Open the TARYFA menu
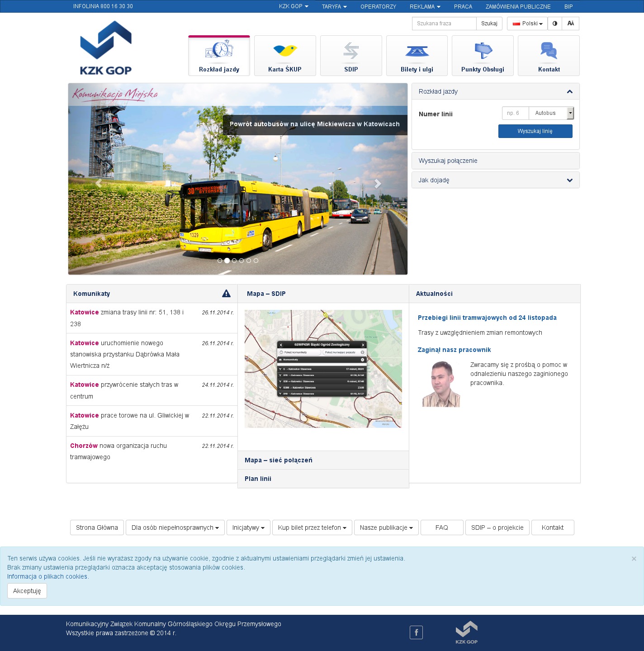The width and height of the screenshot is (644, 651). pos(334,7)
